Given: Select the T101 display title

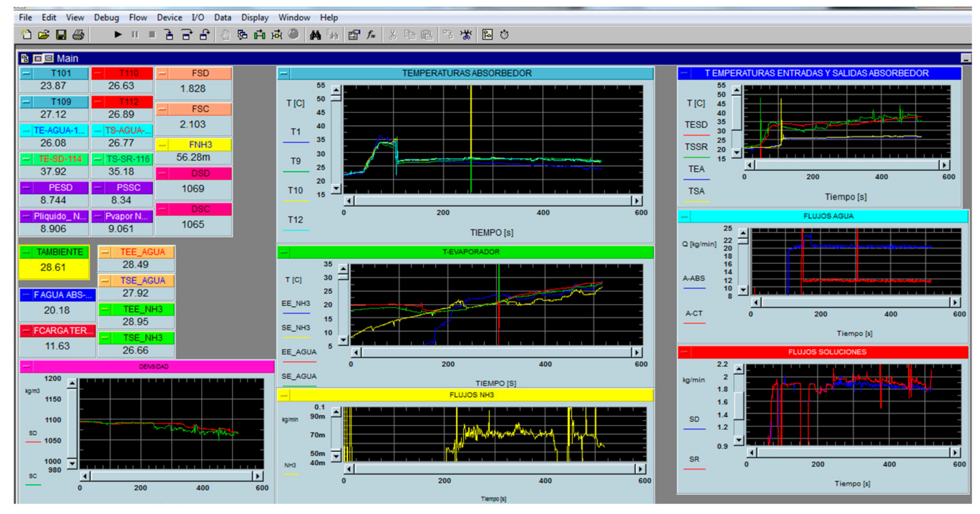Looking at the screenshot, I should (60, 73).
